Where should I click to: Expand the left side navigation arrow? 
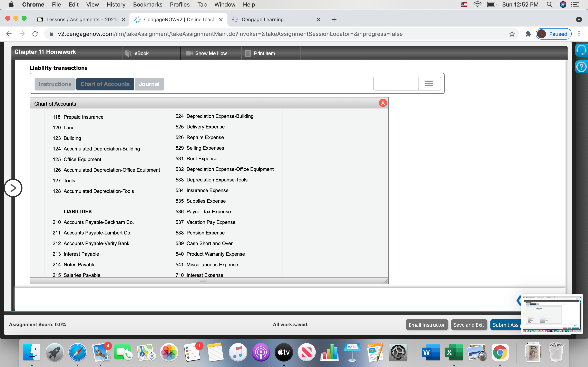click(13, 188)
